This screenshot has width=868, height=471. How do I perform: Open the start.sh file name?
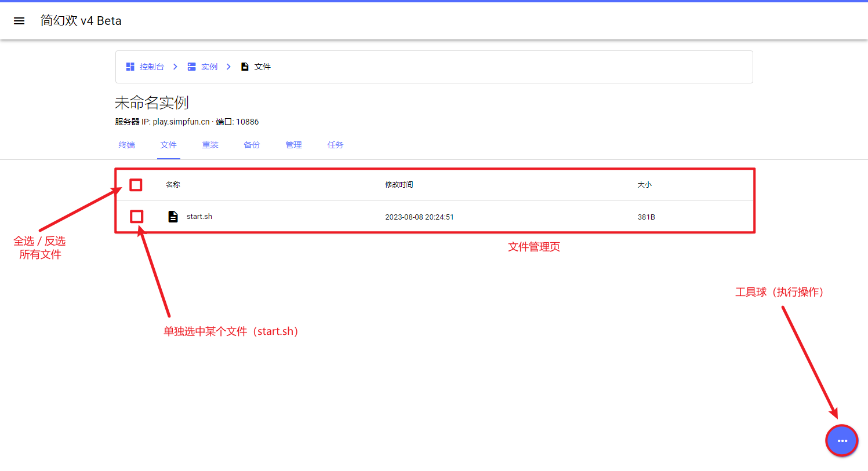199,217
